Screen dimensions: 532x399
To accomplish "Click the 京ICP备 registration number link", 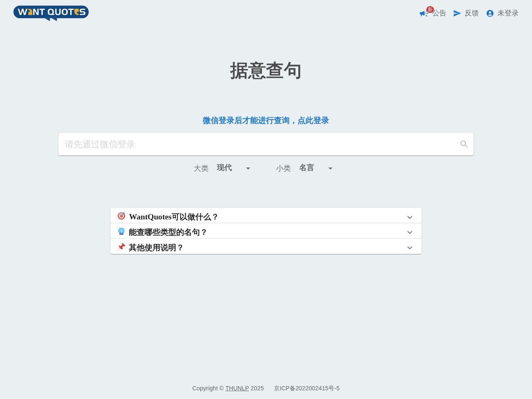I will click(307, 388).
